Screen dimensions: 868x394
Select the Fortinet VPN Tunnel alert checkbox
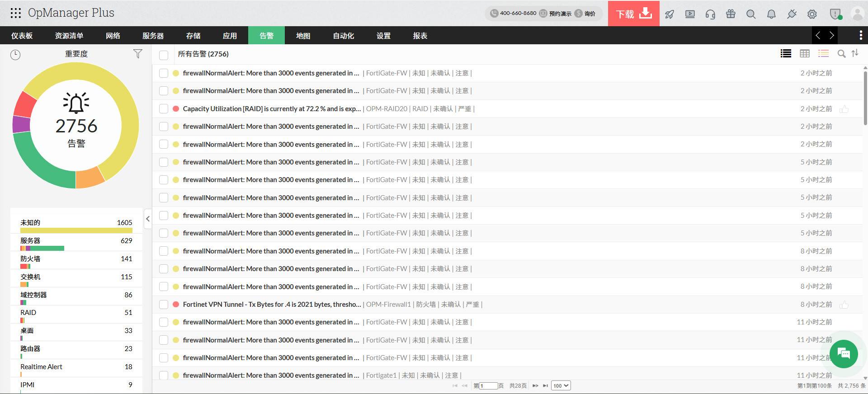pyautogui.click(x=164, y=305)
